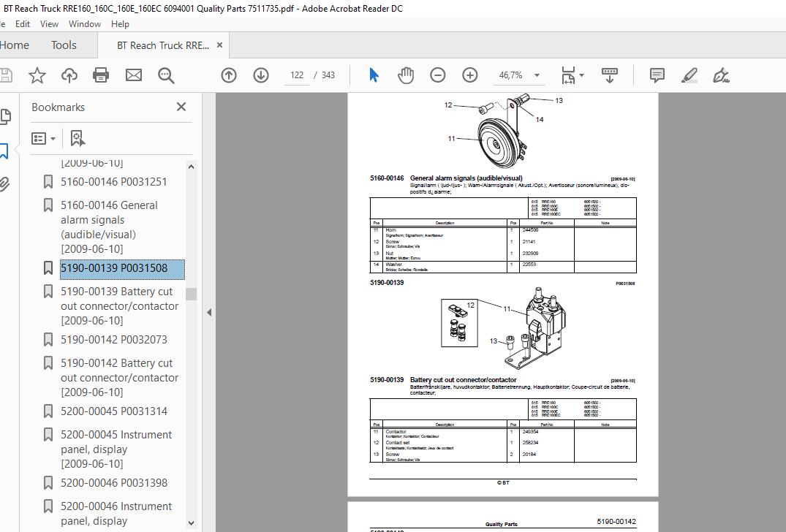Image resolution: width=786 pixels, height=532 pixels.
Task: Add the file to starred favorites
Action: point(37,76)
